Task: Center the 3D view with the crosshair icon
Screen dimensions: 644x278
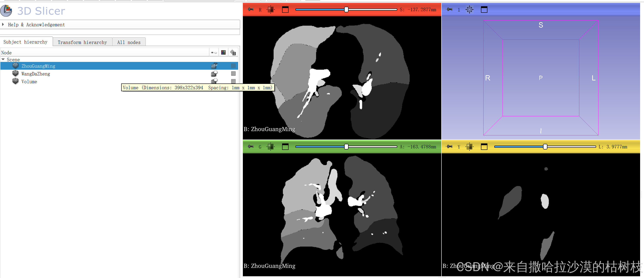Action: coord(469,9)
